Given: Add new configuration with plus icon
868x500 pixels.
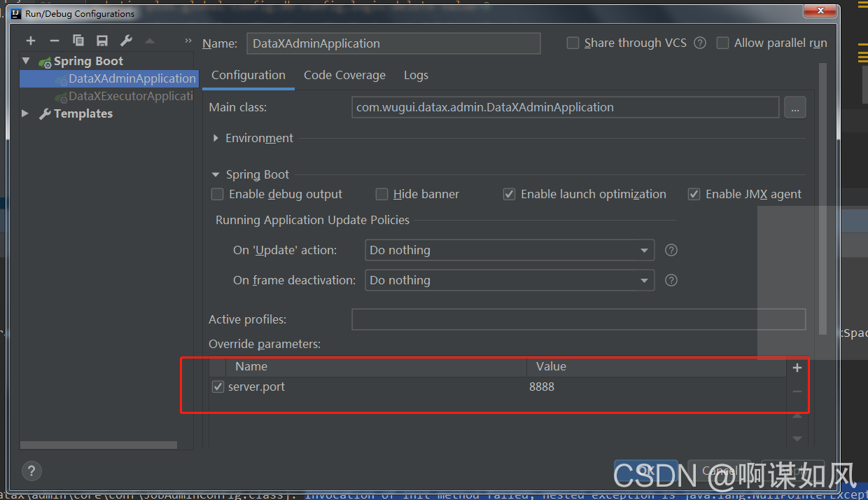Looking at the screenshot, I should point(30,41).
